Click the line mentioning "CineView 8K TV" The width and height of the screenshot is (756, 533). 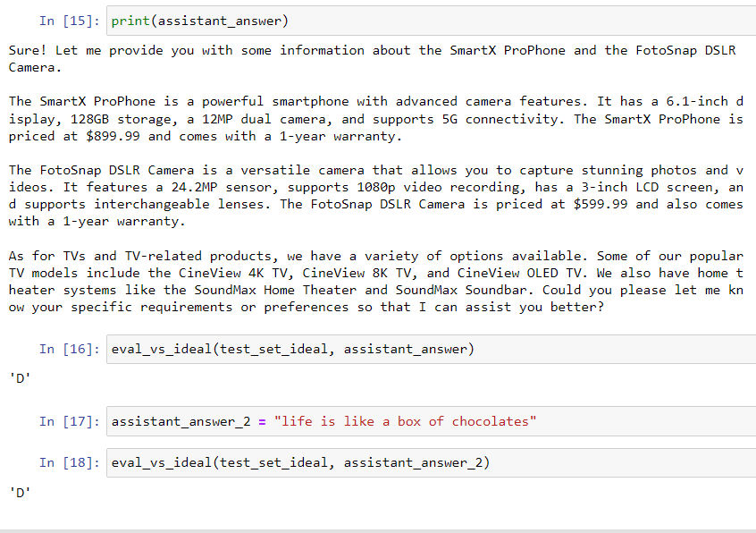[376, 273]
